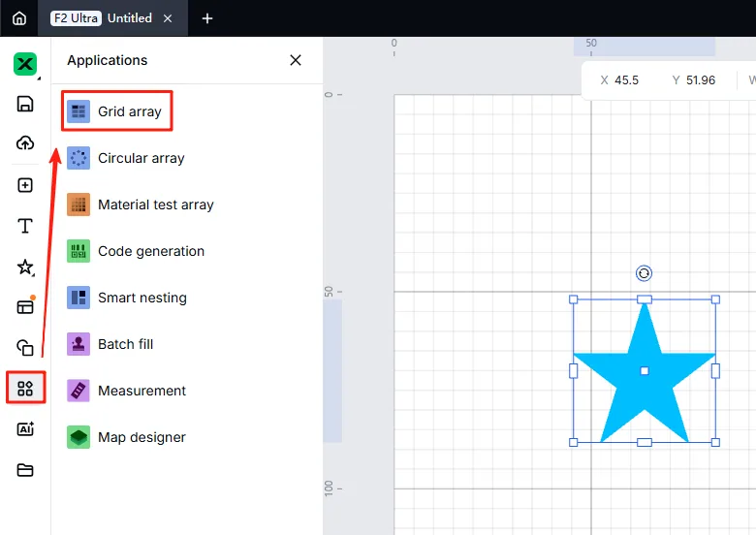Click the green xTool logo menu
756x535 pixels.
[25, 64]
